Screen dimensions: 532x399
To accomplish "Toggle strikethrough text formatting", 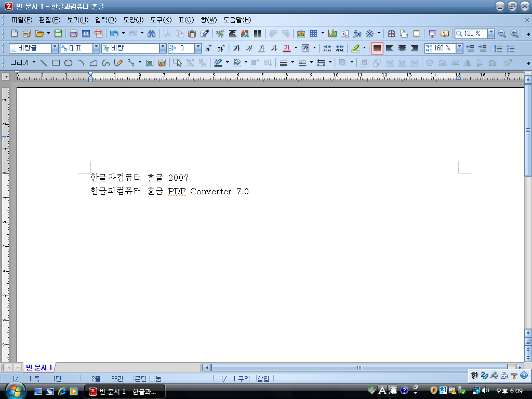I will tap(274, 48).
